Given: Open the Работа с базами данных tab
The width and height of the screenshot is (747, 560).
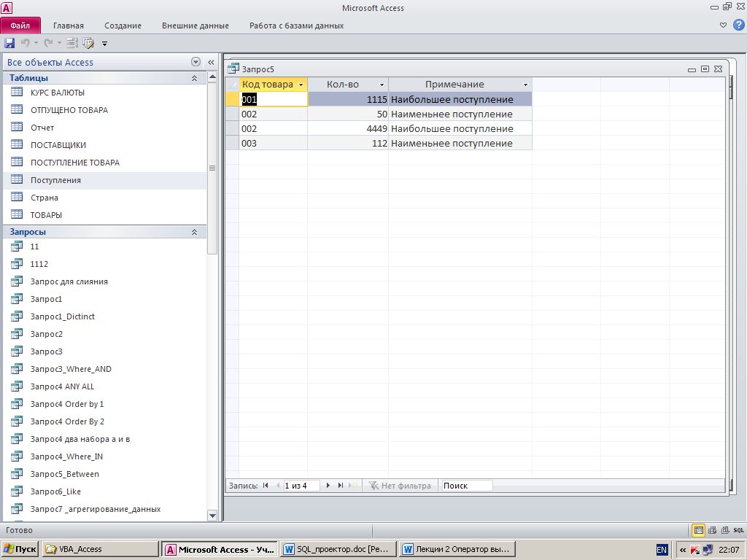Looking at the screenshot, I should point(296,26).
